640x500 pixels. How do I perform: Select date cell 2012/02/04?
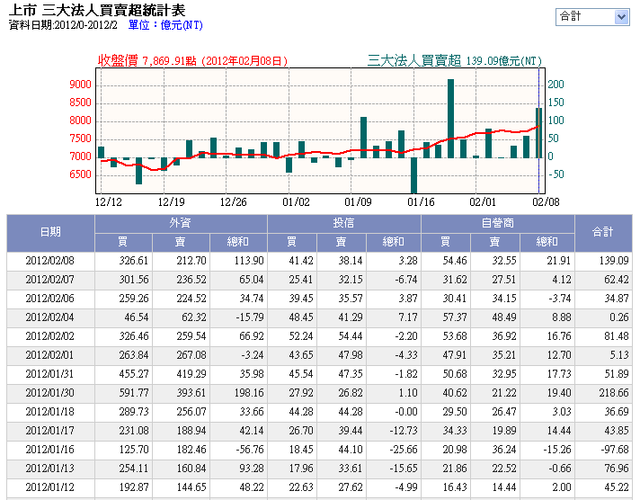[50, 318]
